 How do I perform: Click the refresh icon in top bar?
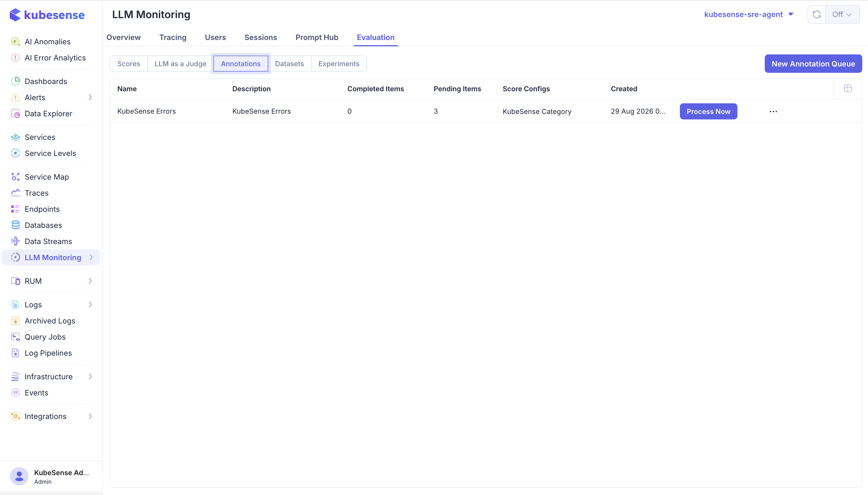817,14
